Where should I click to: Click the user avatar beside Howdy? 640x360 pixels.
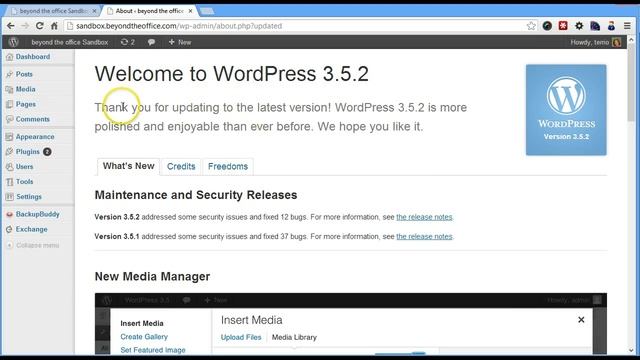coord(616,42)
